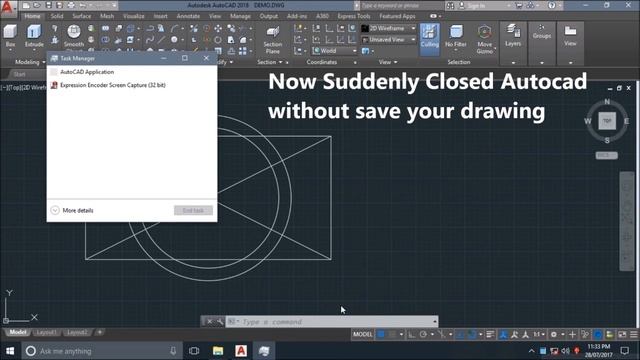Switch to the Annotate ribbon tab

tap(188, 16)
